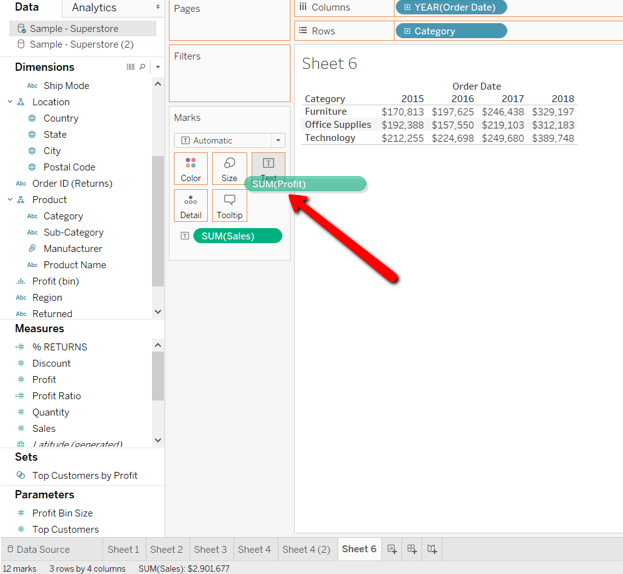Select the % RETURNS measure
623x574 pixels.
tap(60, 347)
